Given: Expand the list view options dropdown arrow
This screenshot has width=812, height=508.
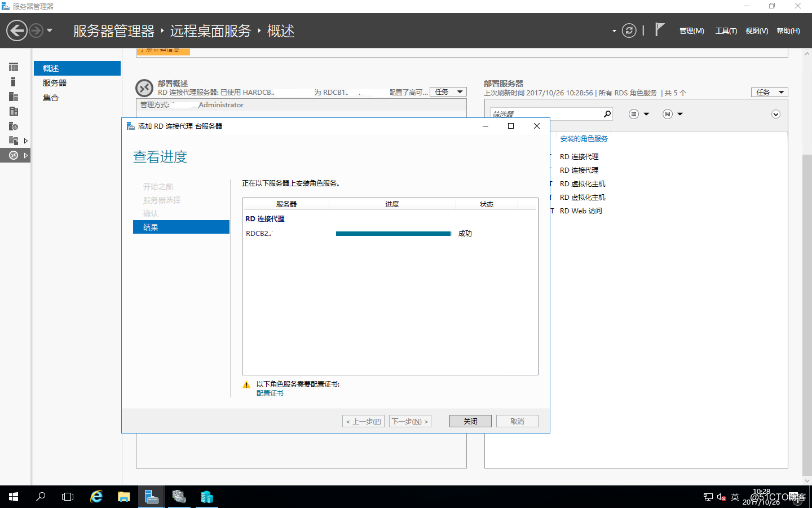Looking at the screenshot, I should coord(646,114).
